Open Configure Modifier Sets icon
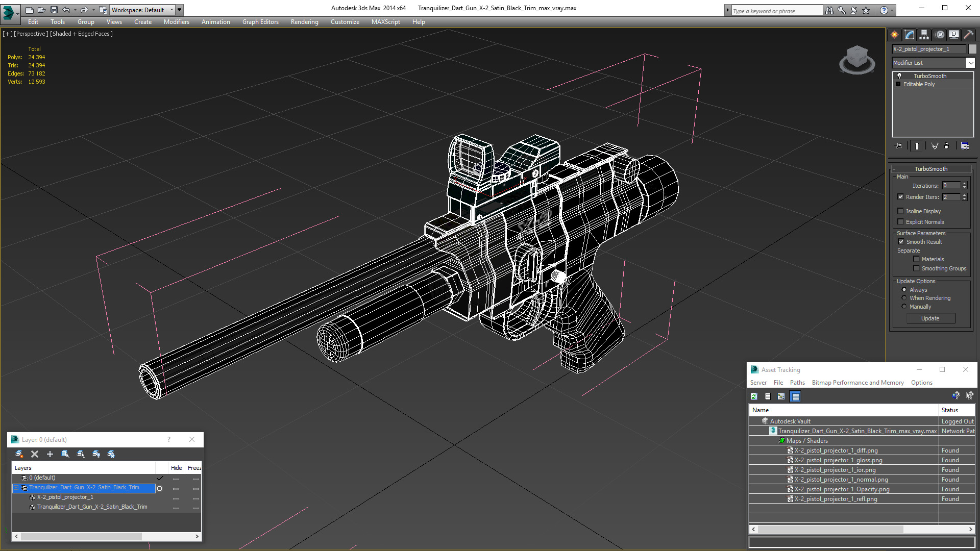Screen dimensions: 980x551 (965, 146)
